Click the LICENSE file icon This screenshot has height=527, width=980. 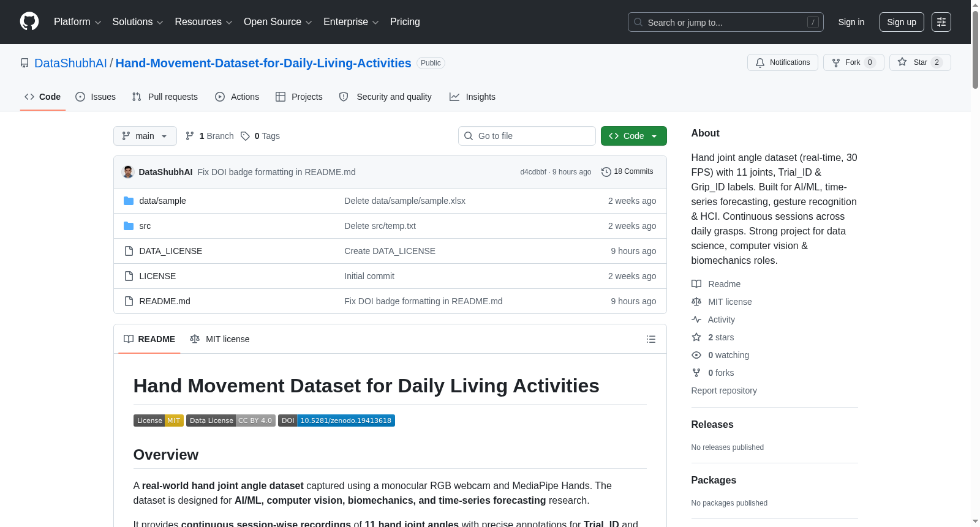point(129,276)
